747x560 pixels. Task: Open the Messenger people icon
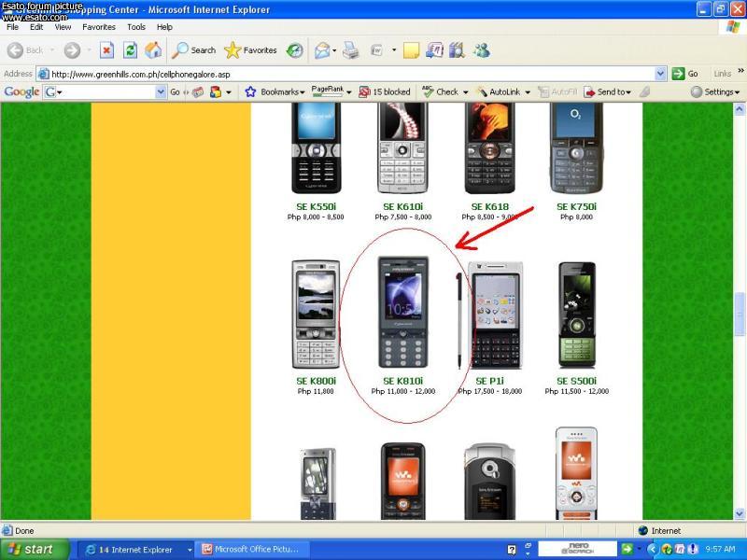482,50
